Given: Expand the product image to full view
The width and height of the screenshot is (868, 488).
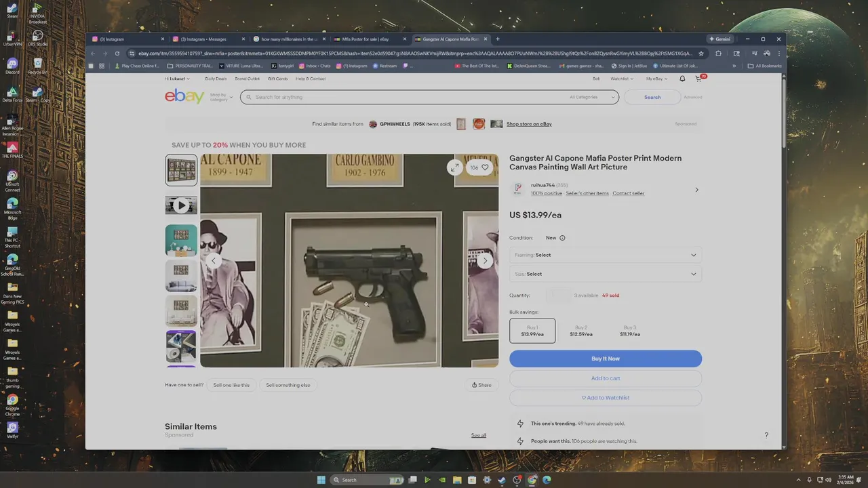Looking at the screenshot, I should pos(454,167).
